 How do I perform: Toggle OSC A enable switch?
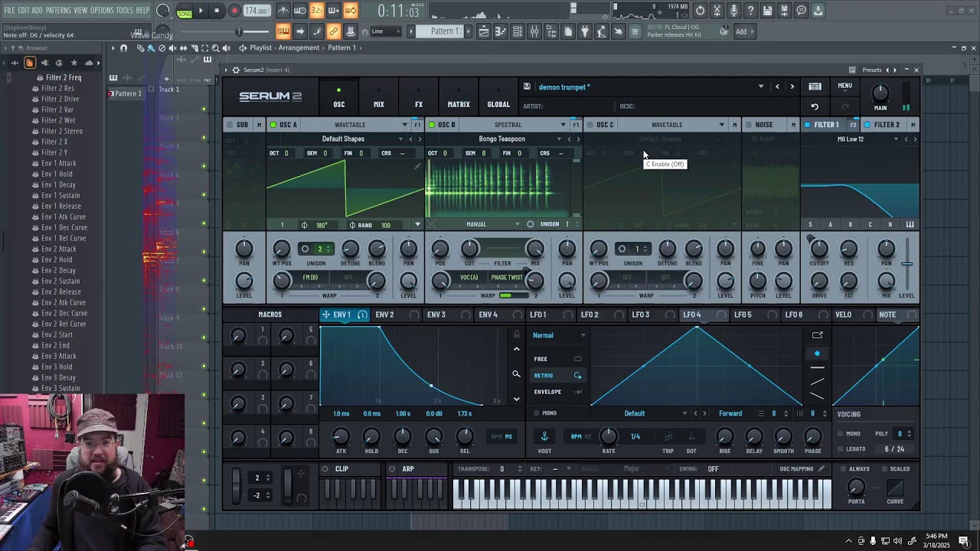pos(273,125)
